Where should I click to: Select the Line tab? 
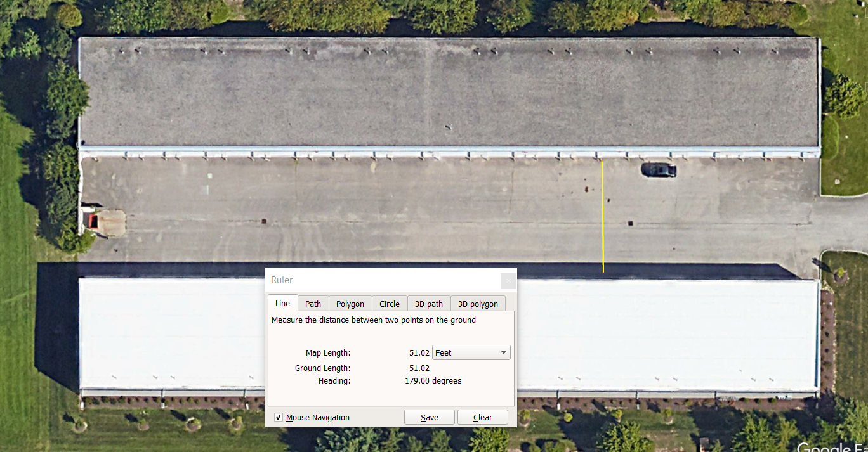(x=282, y=303)
